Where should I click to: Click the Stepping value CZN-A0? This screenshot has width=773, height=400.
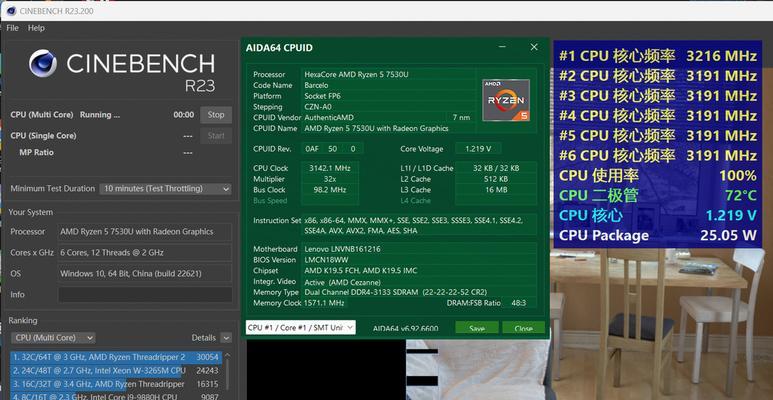tap(318, 107)
